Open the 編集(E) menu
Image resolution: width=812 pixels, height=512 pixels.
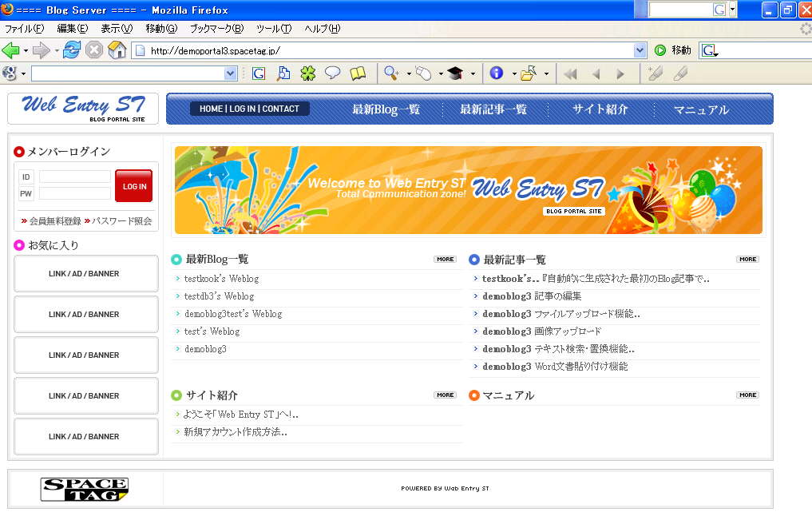point(73,29)
